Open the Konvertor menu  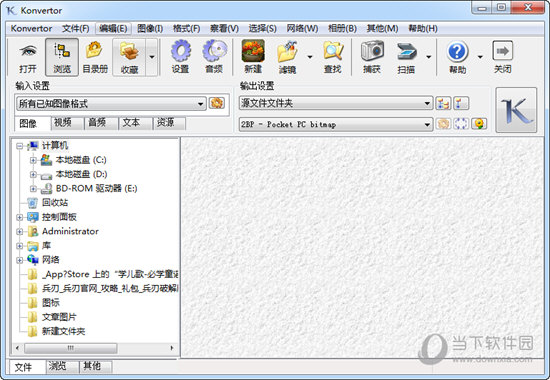pyautogui.click(x=31, y=28)
